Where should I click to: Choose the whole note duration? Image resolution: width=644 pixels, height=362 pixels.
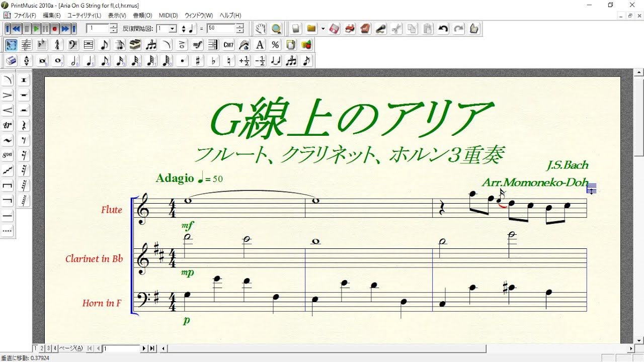[x=58, y=61]
